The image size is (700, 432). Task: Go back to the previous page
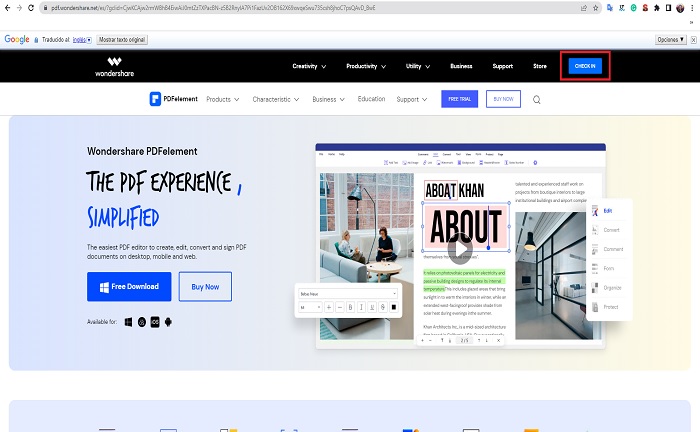tap(7, 8)
